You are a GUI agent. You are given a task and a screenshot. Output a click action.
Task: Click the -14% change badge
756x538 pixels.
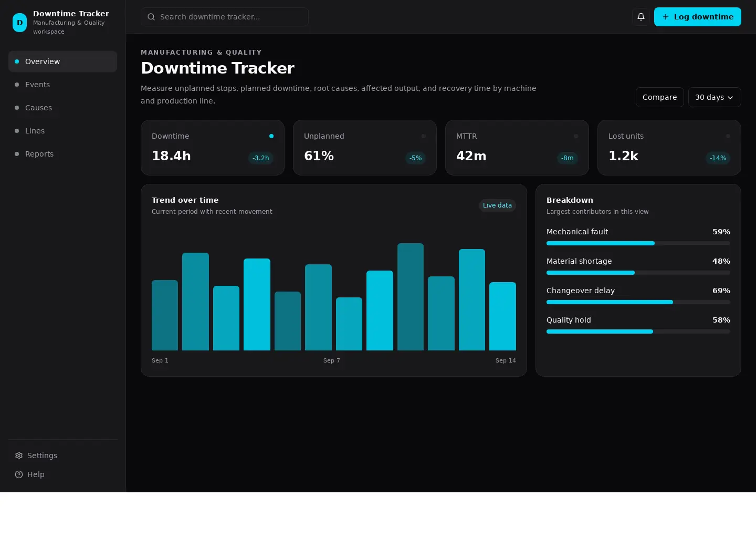[718, 158]
